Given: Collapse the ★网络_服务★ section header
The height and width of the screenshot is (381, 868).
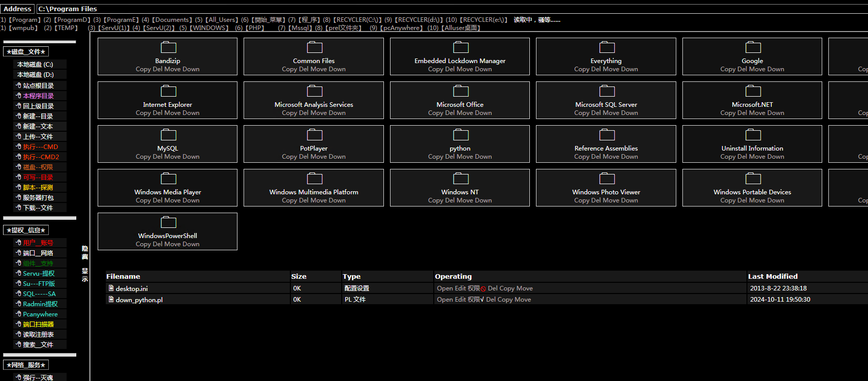Looking at the screenshot, I should pyautogui.click(x=26, y=365).
